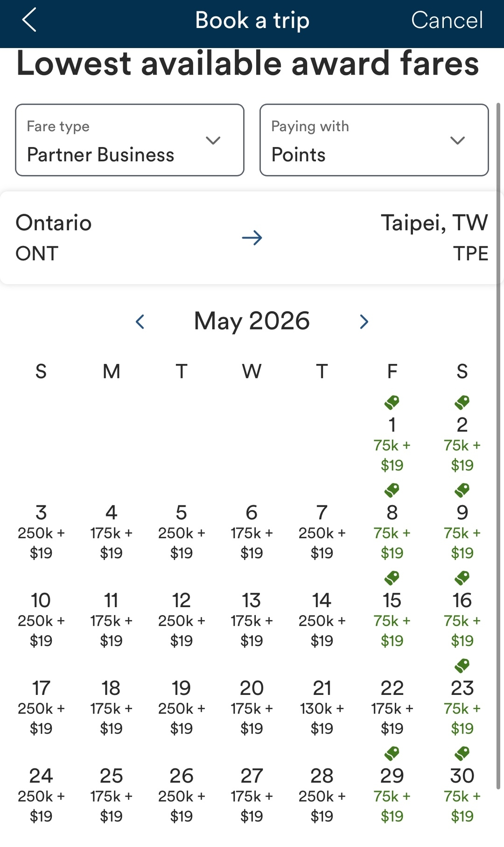Viewport: 504px width, 847px height.
Task: Open the Paying with dropdown
Action: pos(374,140)
